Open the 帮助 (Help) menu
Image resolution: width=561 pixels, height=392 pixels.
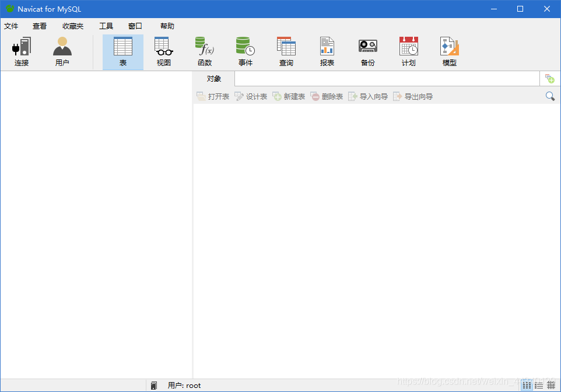167,26
